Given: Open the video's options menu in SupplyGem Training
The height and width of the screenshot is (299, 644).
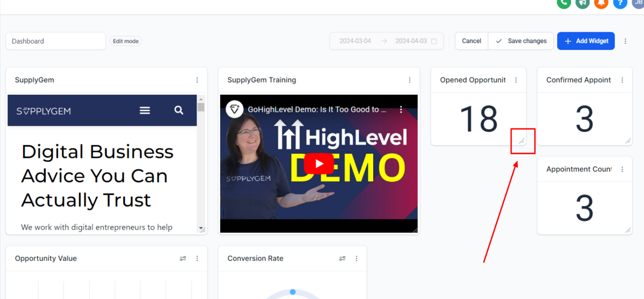Looking at the screenshot, I should (401, 109).
